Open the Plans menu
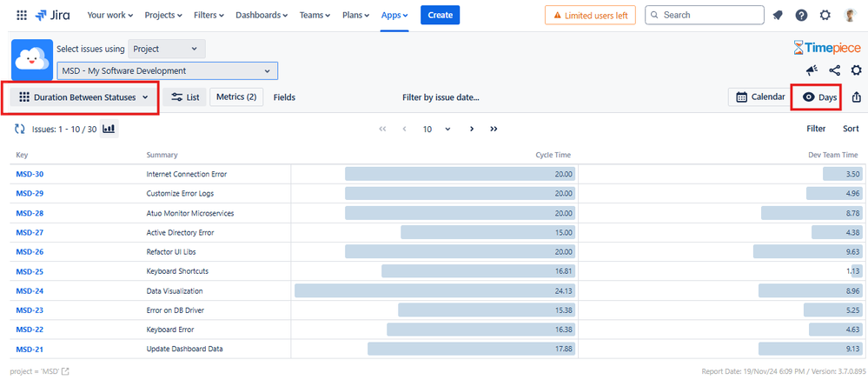The height and width of the screenshot is (380, 868). (356, 16)
